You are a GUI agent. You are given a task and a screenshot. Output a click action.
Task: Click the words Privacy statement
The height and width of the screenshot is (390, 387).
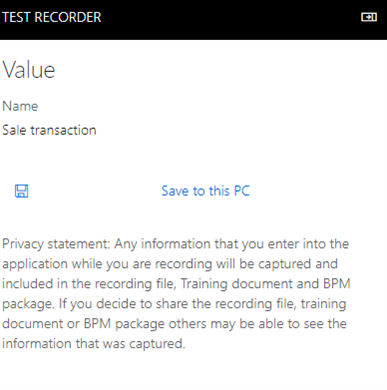(x=56, y=244)
